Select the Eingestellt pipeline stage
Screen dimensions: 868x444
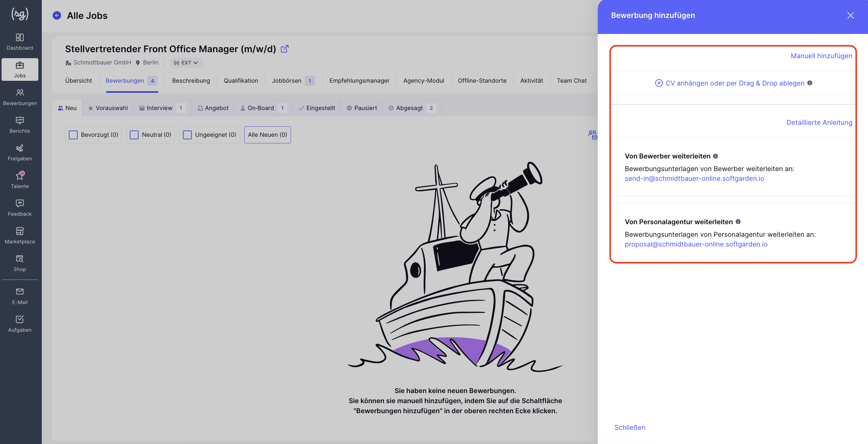pos(317,108)
